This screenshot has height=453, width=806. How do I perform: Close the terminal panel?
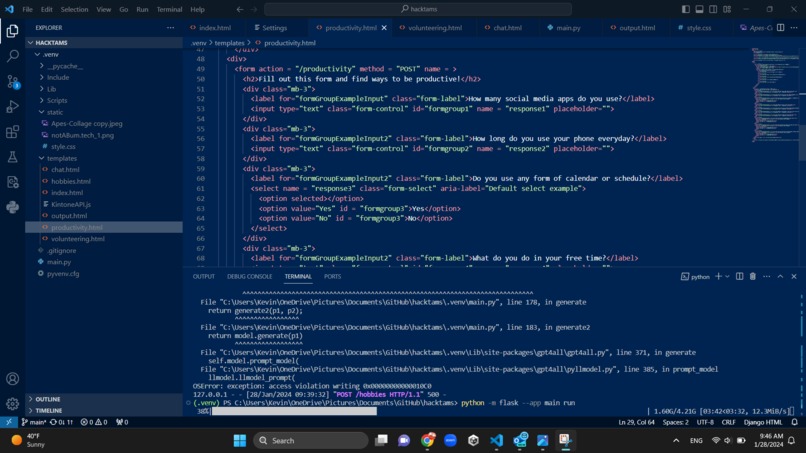[794, 277]
